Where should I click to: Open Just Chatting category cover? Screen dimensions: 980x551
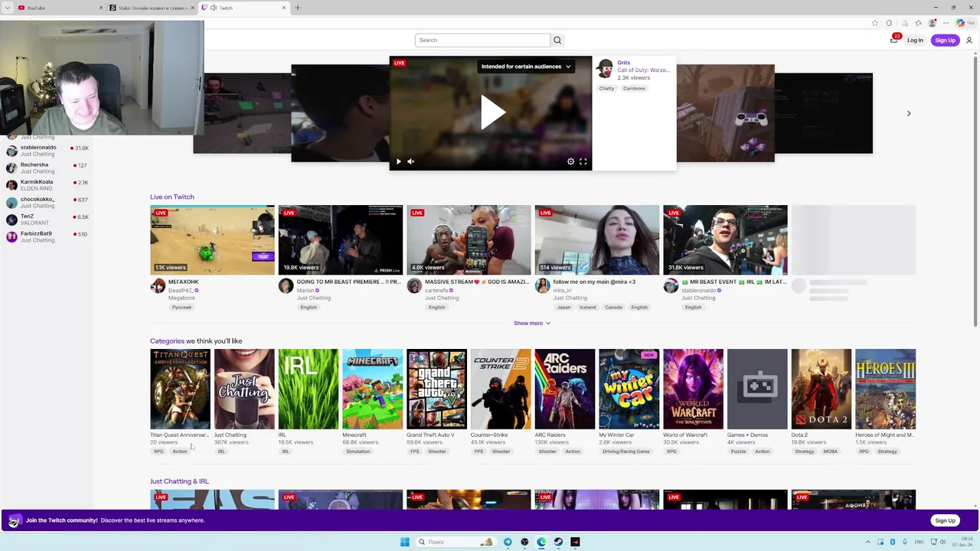pyautogui.click(x=244, y=389)
